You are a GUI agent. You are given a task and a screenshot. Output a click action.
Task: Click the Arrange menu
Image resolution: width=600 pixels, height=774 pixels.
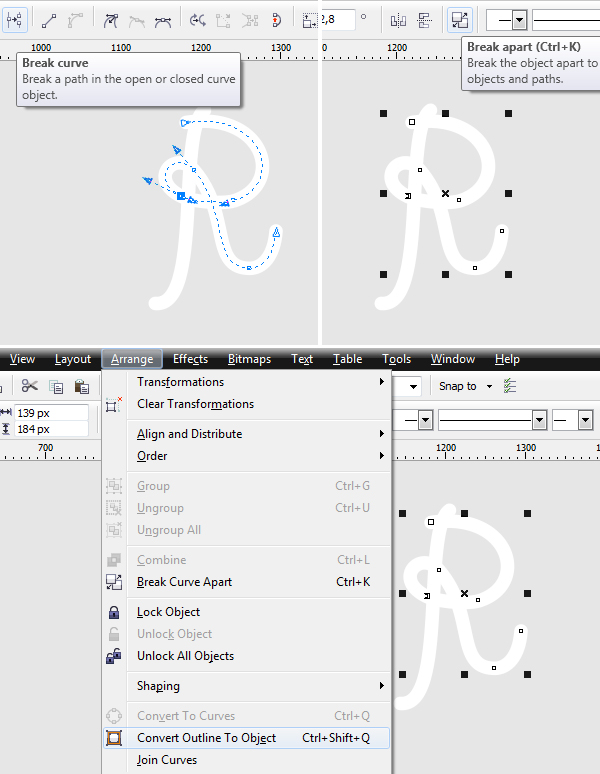click(x=132, y=359)
